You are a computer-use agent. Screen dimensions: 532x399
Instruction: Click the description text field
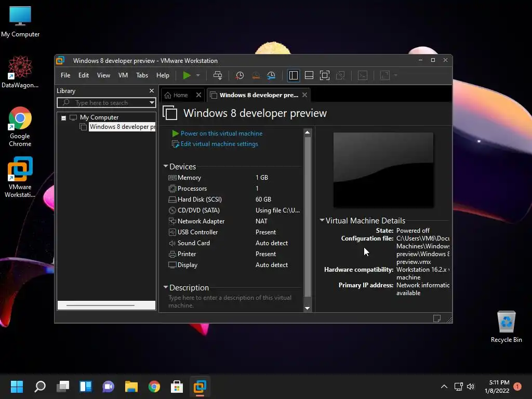234,301
